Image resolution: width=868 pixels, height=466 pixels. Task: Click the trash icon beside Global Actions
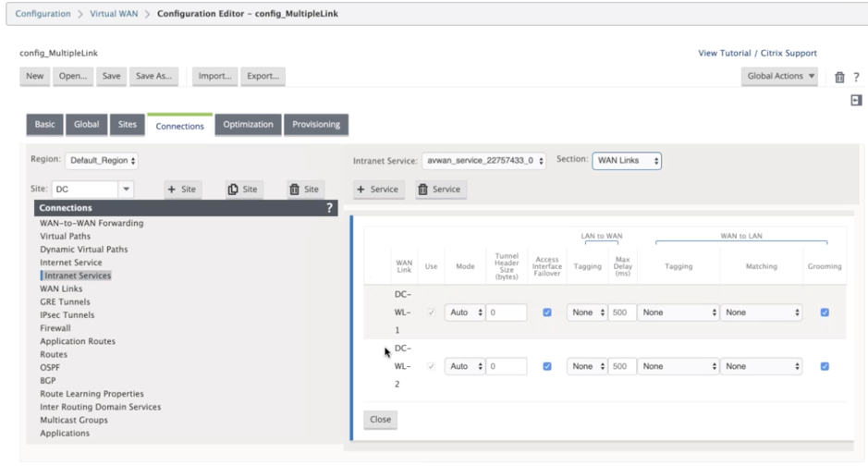(x=839, y=77)
